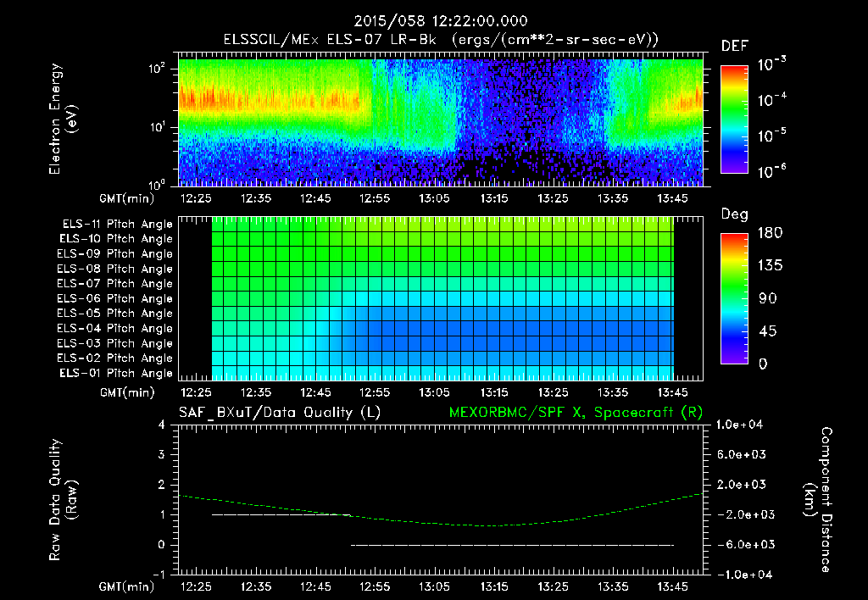Select the ELS-05 Pitch Angle row label
The image size is (868, 600).
pos(115,314)
